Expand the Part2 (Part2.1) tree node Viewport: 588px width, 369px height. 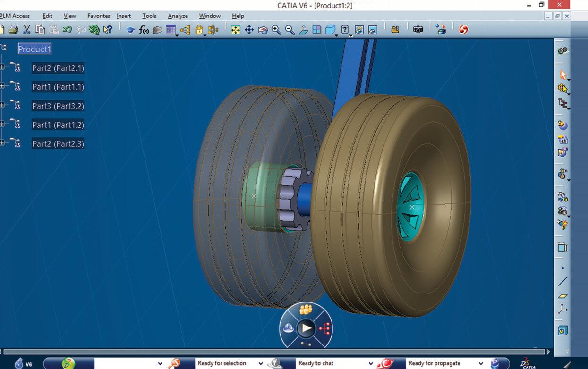[x=2, y=68]
